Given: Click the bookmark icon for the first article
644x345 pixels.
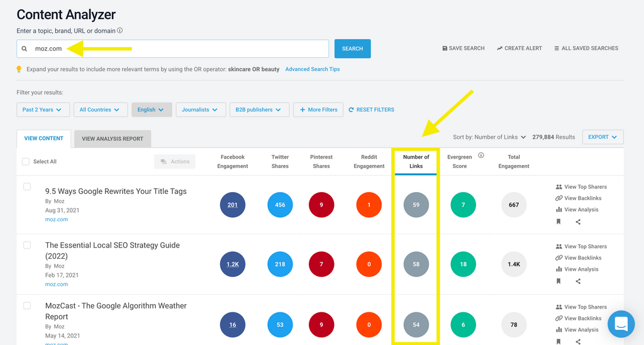Looking at the screenshot, I should coord(558,222).
